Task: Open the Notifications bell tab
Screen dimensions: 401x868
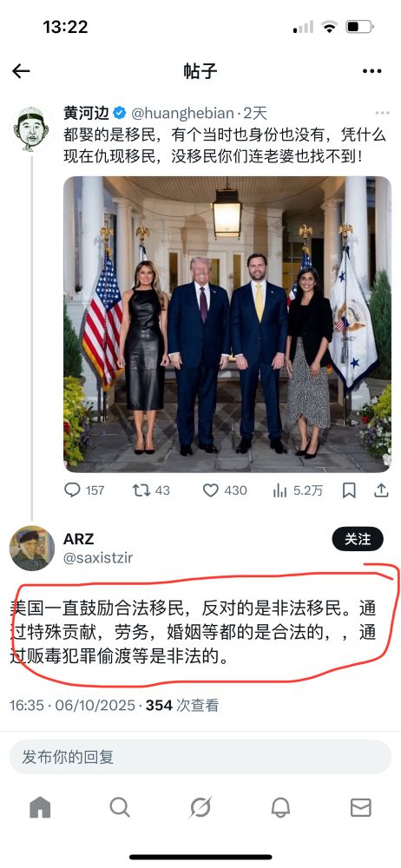Action: coord(280,807)
